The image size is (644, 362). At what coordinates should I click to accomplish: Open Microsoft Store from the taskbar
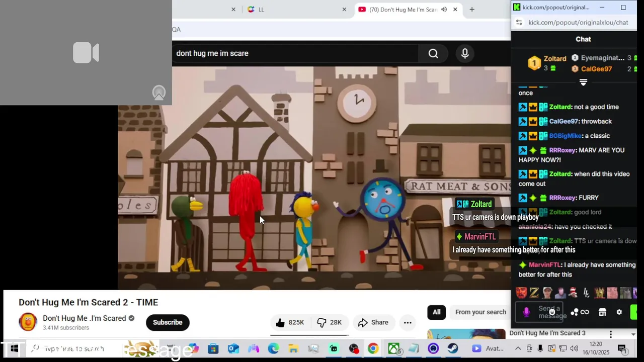coord(213,348)
